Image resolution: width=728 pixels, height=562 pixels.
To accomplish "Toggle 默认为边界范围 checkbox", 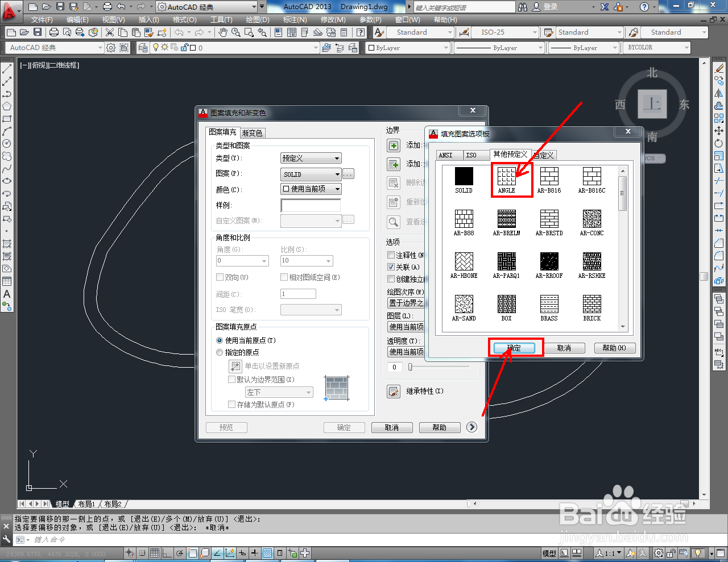I will (x=231, y=380).
